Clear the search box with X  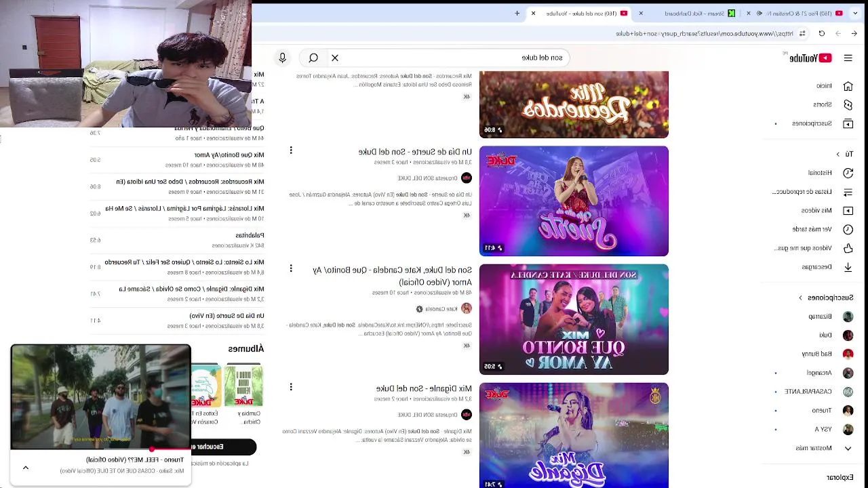pos(335,58)
